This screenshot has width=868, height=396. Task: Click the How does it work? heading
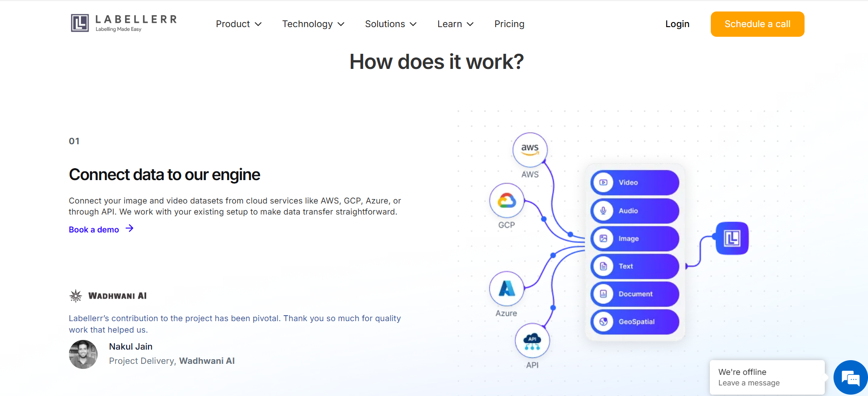tap(437, 62)
